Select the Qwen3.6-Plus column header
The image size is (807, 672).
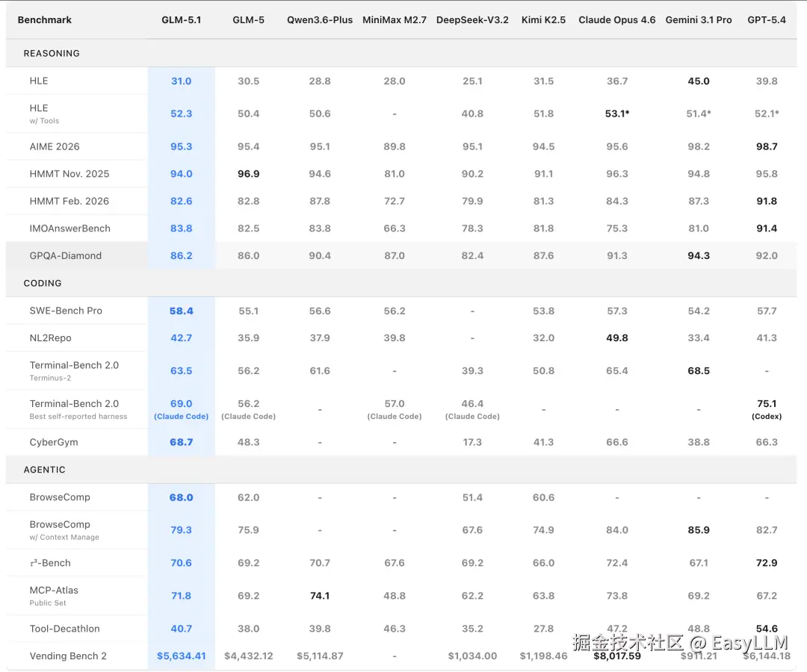click(x=320, y=20)
